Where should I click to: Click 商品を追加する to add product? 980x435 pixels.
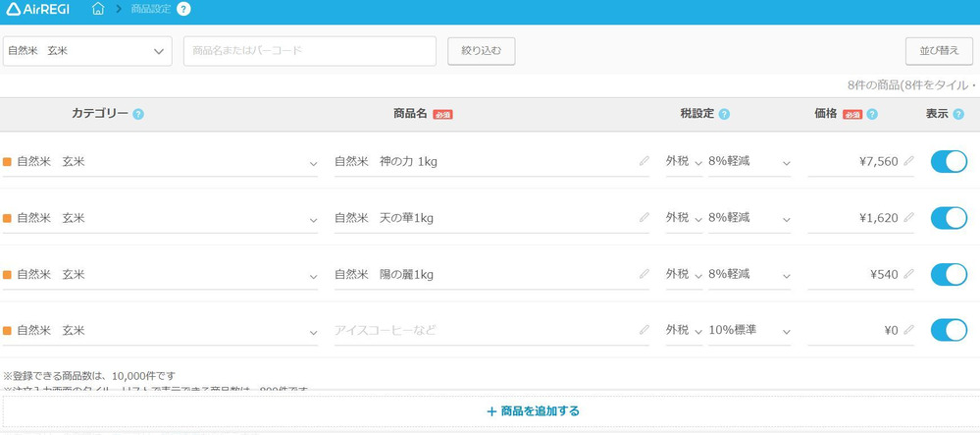pos(533,411)
